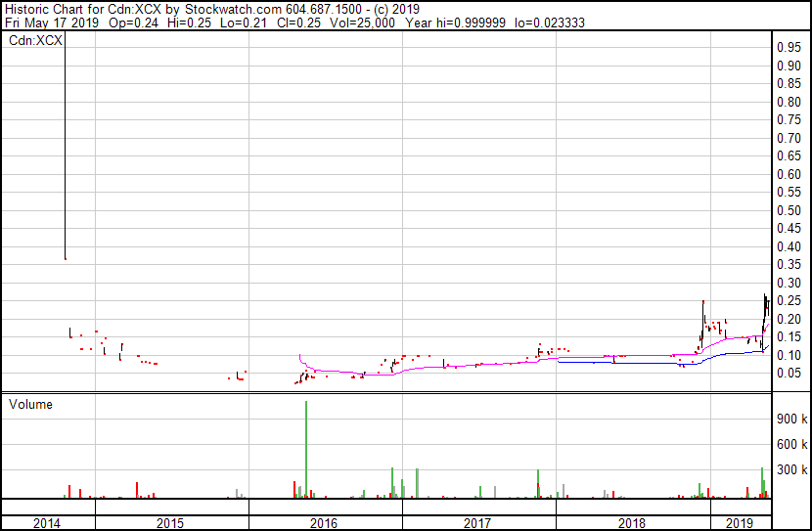Select the 2016 year label
The image size is (812, 531).
324,523
